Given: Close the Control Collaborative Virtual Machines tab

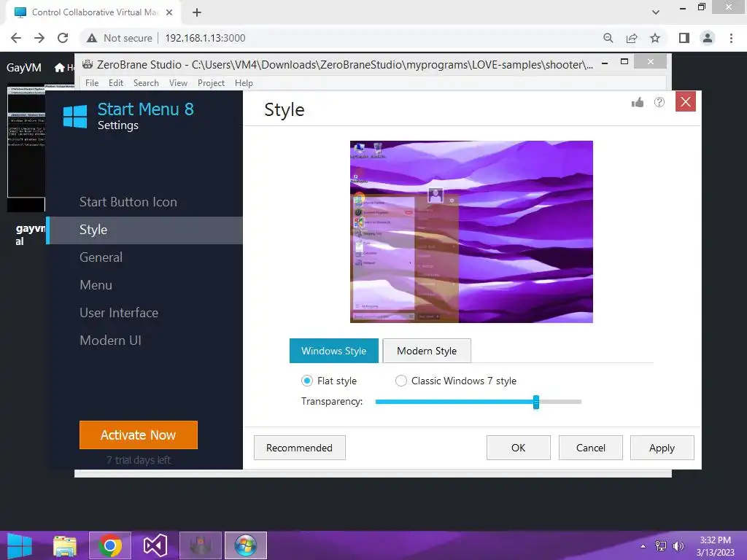Looking at the screenshot, I should click(169, 12).
